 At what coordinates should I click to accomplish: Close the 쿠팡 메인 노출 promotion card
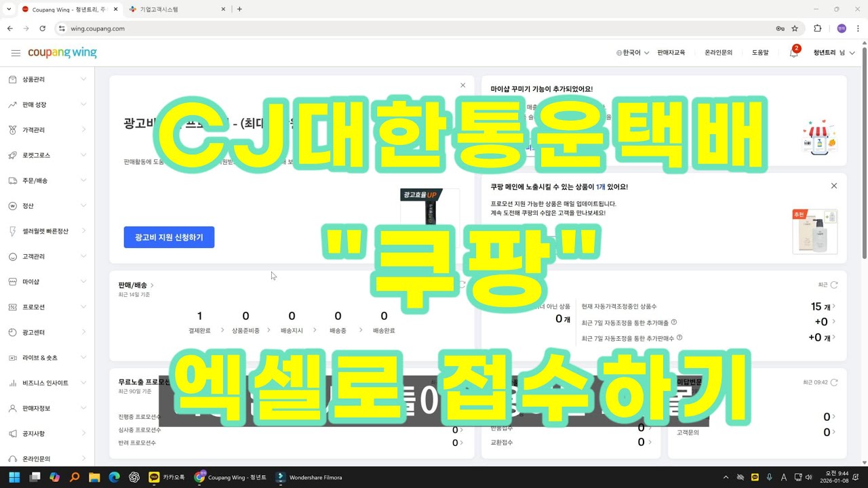pyautogui.click(x=834, y=186)
